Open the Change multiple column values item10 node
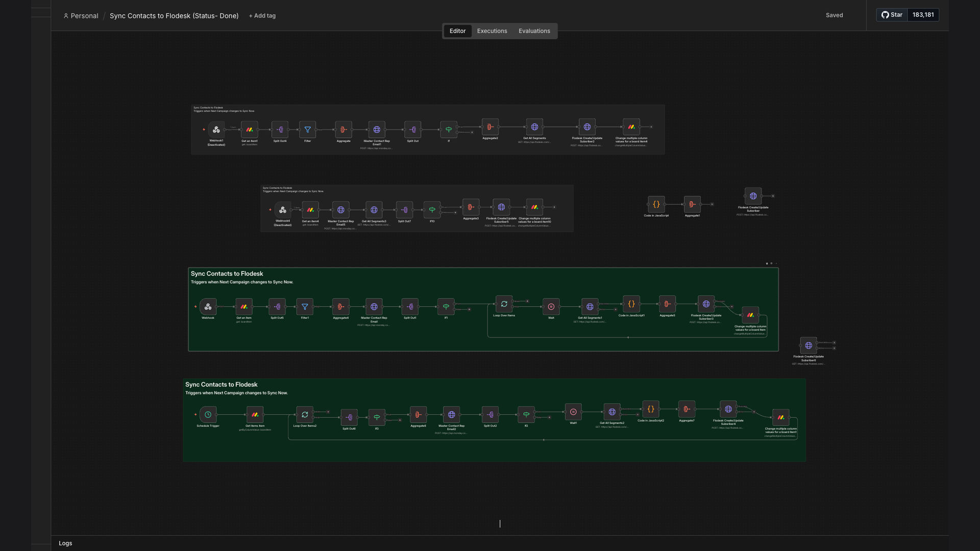This screenshot has width=980, height=551. [x=534, y=207]
